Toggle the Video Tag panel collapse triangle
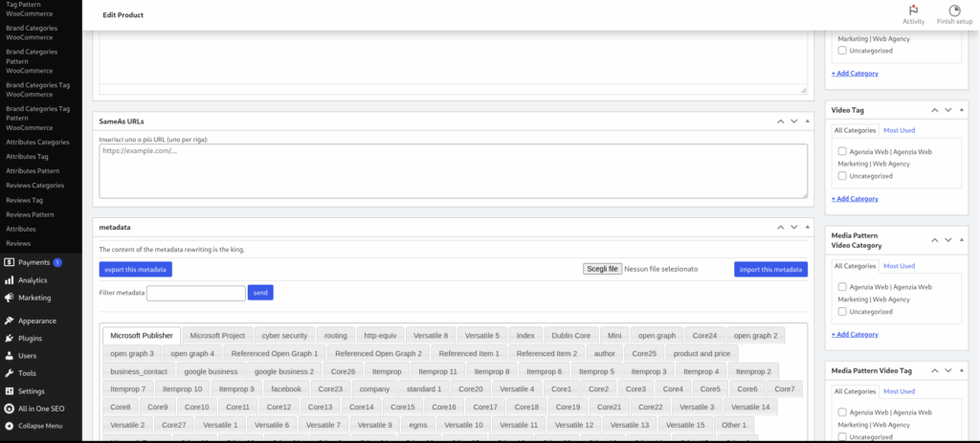 point(961,110)
